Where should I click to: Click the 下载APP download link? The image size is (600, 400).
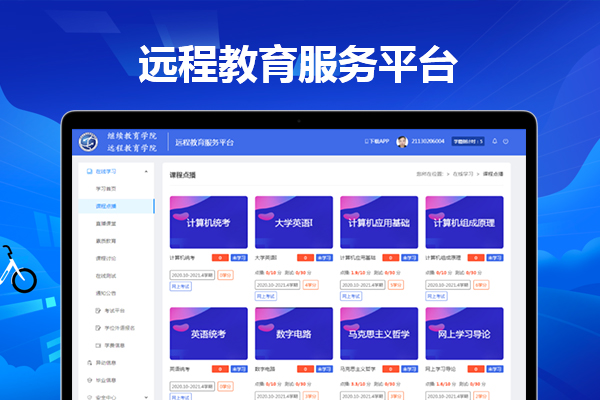pos(377,141)
